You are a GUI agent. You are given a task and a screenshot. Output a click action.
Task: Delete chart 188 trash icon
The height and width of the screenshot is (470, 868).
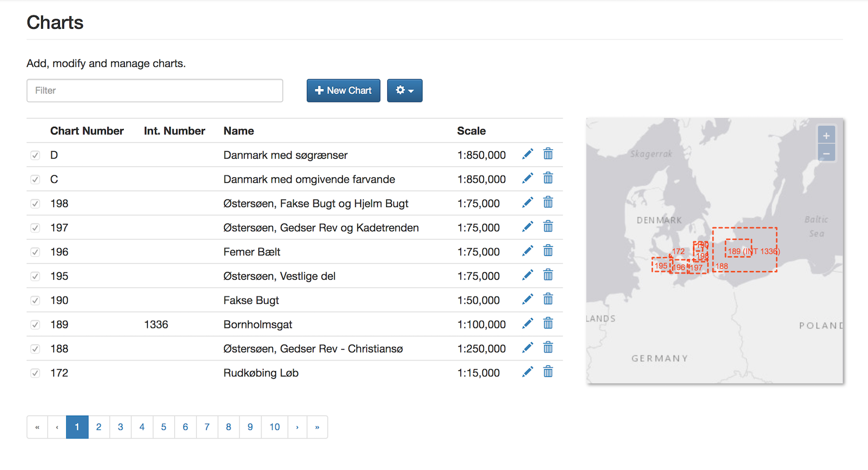(x=548, y=347)
